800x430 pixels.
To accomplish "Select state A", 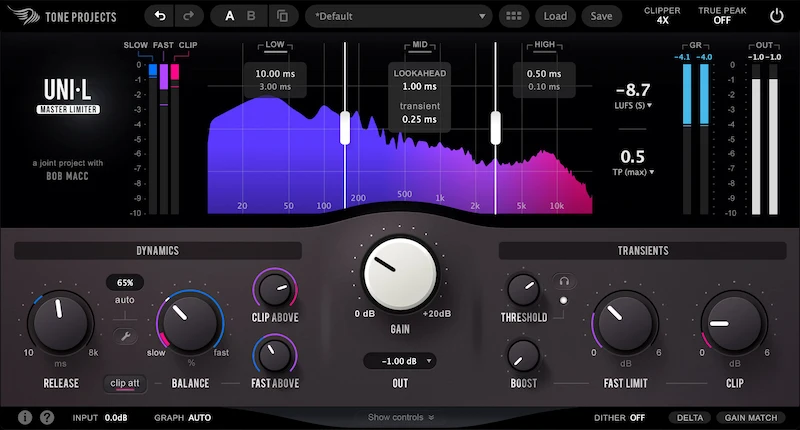I will (230, 16).
